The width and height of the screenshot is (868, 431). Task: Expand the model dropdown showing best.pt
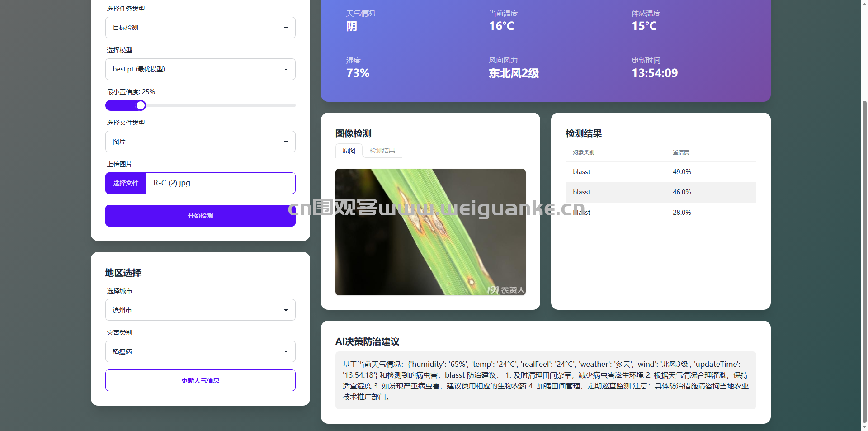(x=200, y=69)
